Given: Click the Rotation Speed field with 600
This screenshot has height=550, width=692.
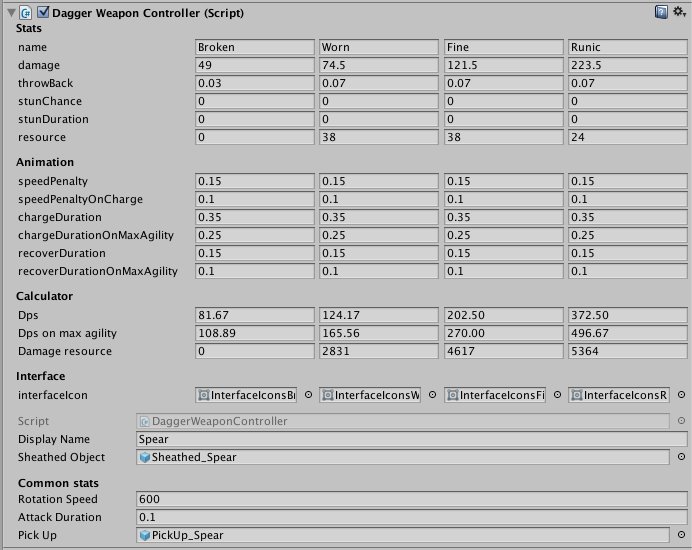Looking at the screenshot, I should tap(412, 499).
